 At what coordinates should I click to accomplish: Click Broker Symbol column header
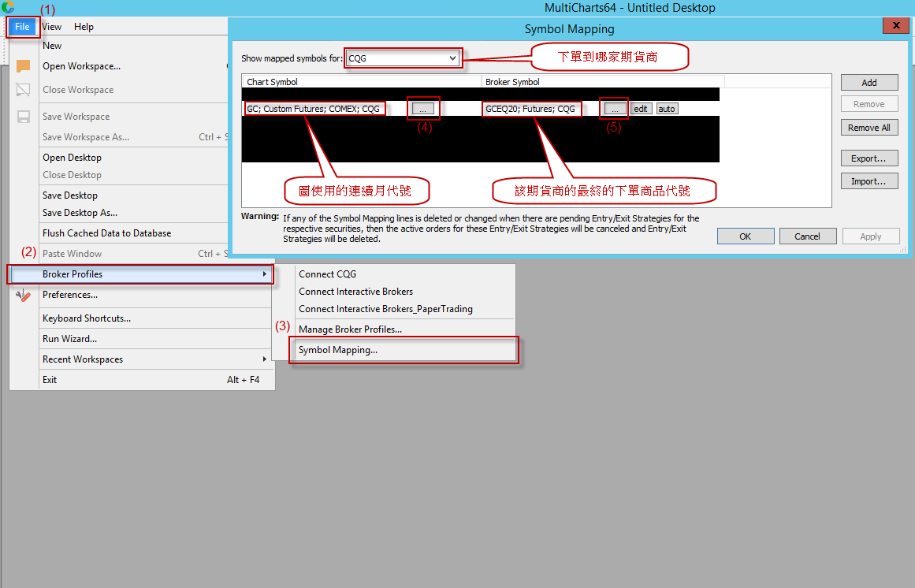[x=603, y=82]
